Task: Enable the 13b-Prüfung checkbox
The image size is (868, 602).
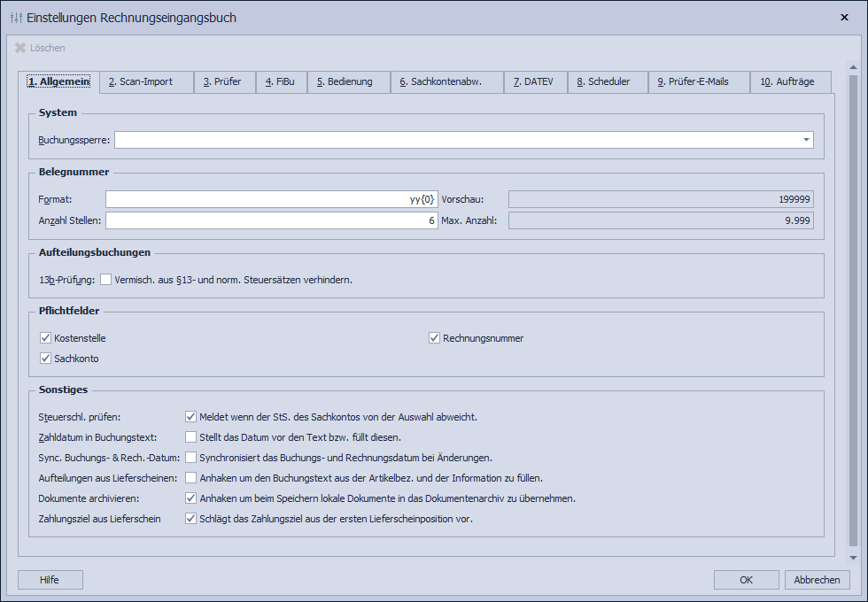Action: coord(106,280)
